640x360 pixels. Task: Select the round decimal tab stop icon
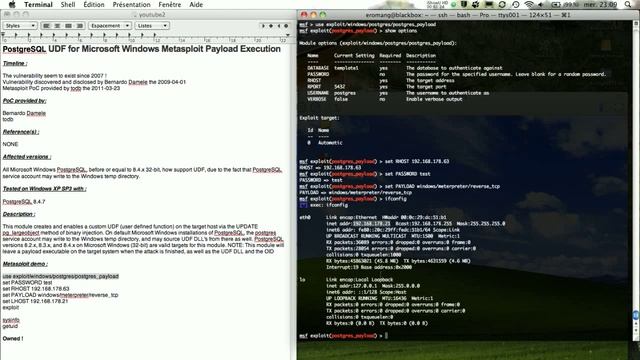[286, 26]
